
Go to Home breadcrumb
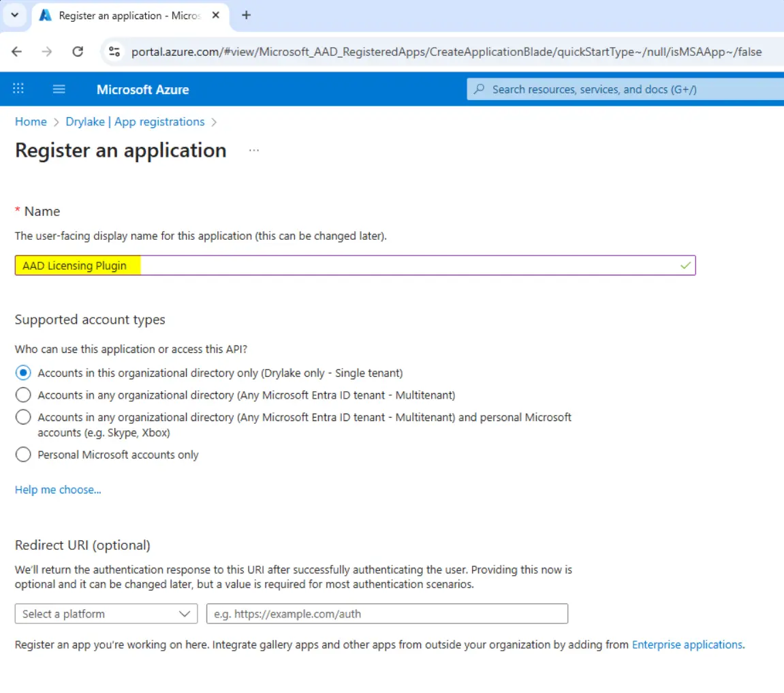(31, 121)
